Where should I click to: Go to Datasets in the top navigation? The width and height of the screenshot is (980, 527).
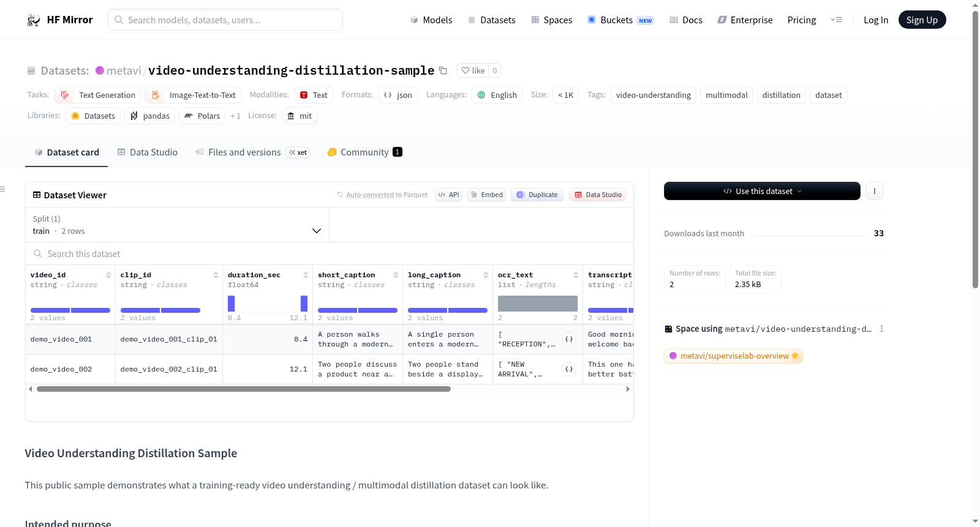(x=492, y=20)
